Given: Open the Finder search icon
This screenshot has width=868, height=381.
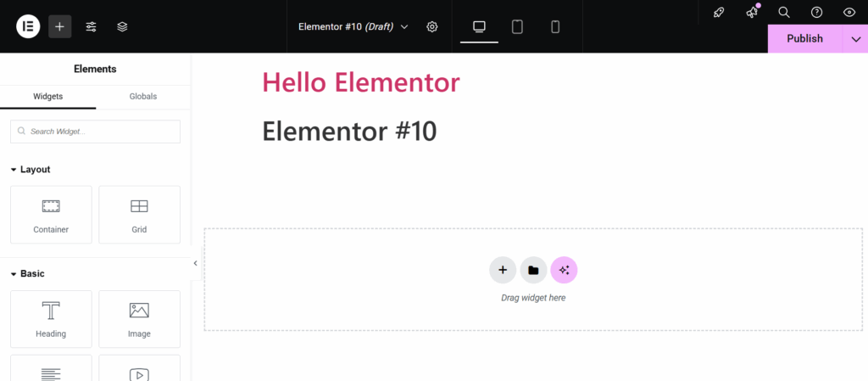Looking at the screenshot, I should coord(784,12).
